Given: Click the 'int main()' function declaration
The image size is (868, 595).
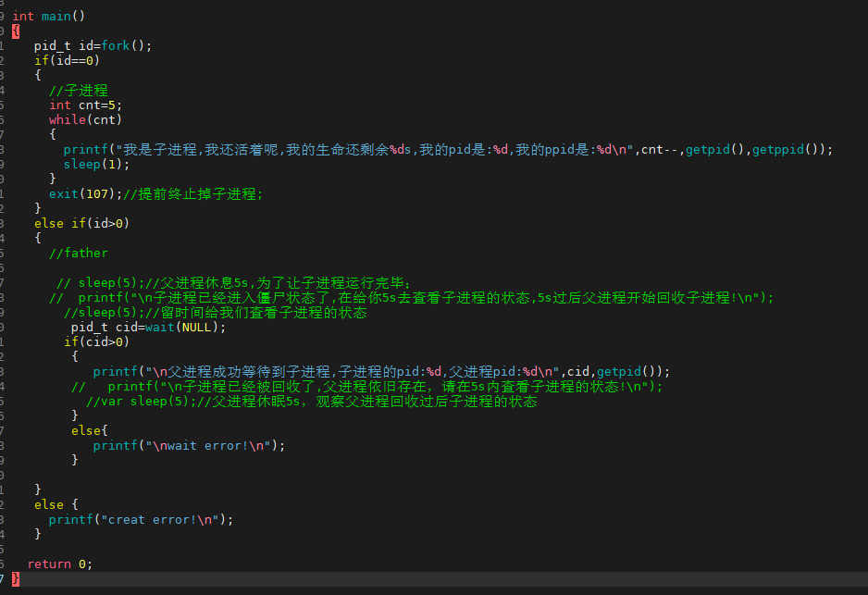Looking at the screenshot, I should (x=49, y=16).
